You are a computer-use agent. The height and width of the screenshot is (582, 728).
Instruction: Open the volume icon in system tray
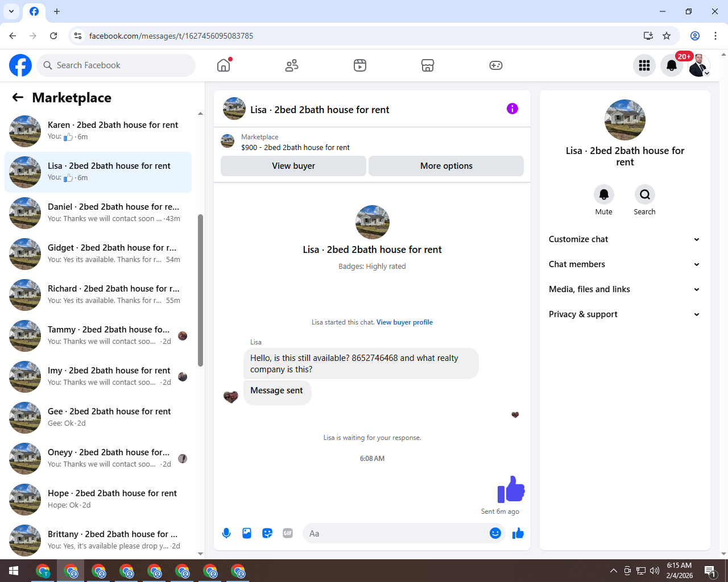pyautogui.click(x=654, y=571)
